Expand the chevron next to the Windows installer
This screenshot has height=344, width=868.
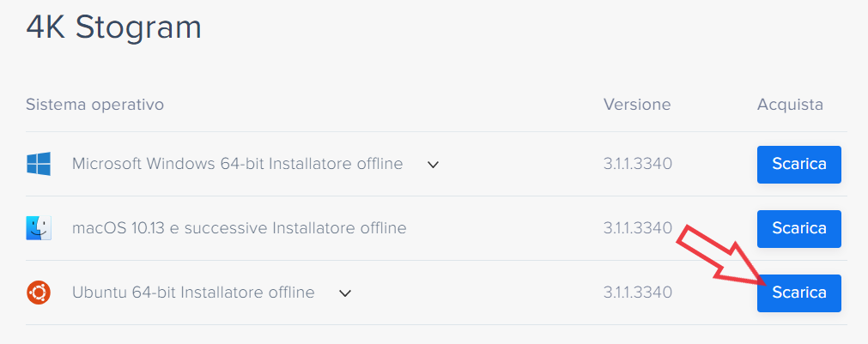click(x=434, y=165)
